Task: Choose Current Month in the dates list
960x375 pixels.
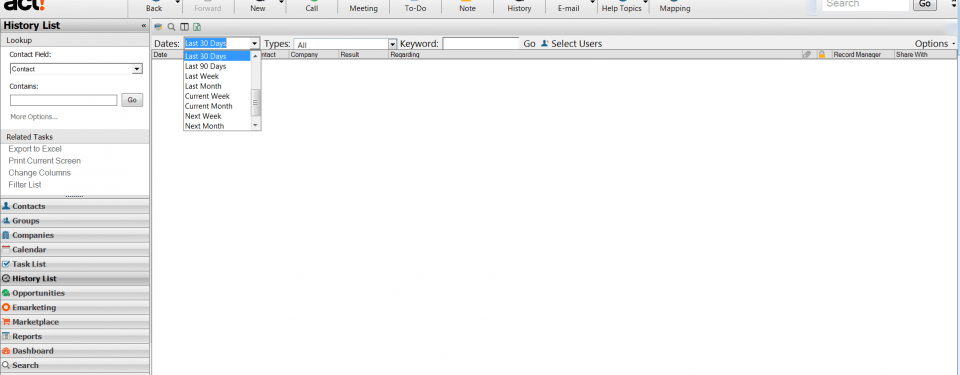Action: coord(217,106)
